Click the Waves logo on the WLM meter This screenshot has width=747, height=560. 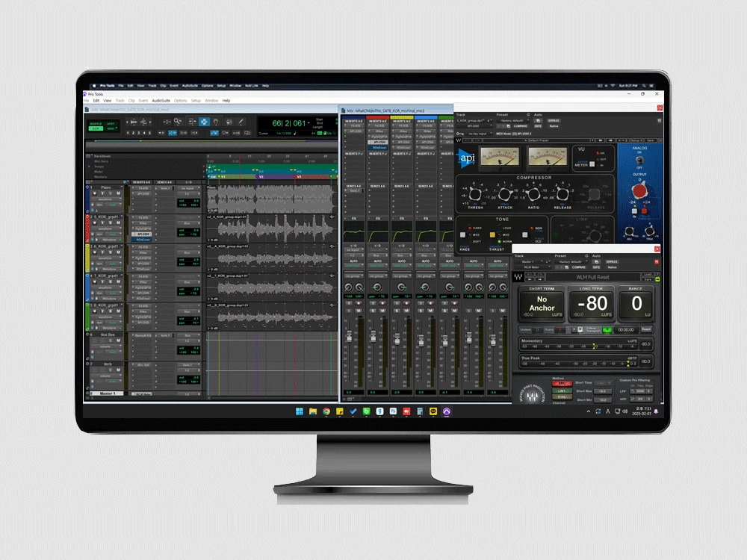click(x=518, y=276)
